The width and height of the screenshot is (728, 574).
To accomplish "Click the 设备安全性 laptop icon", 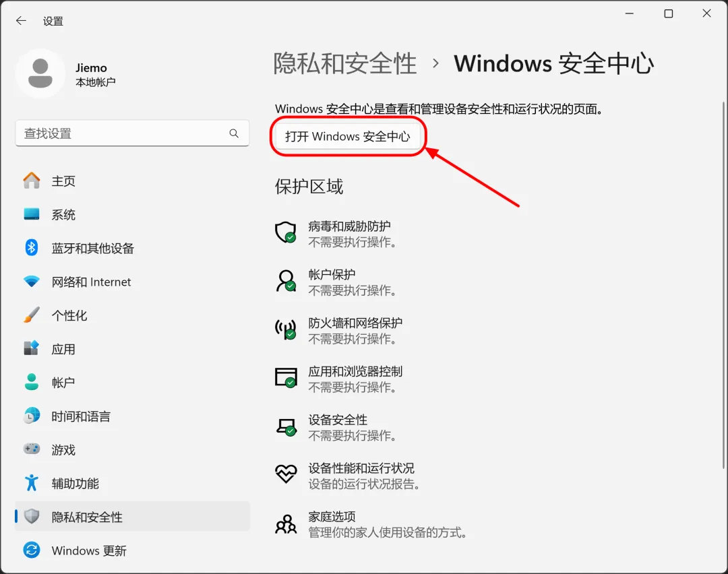I will click(286, 426).
